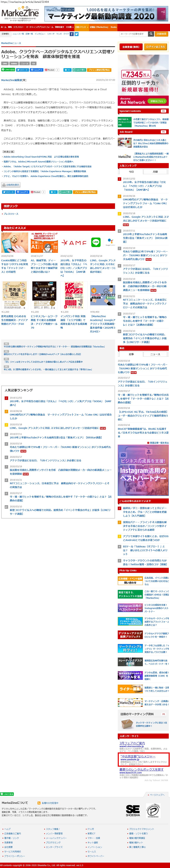Select the 今日 tab in the popularity ranking
Image resolution: width=170 pixels, height=868 pixels.
(131, 172)
